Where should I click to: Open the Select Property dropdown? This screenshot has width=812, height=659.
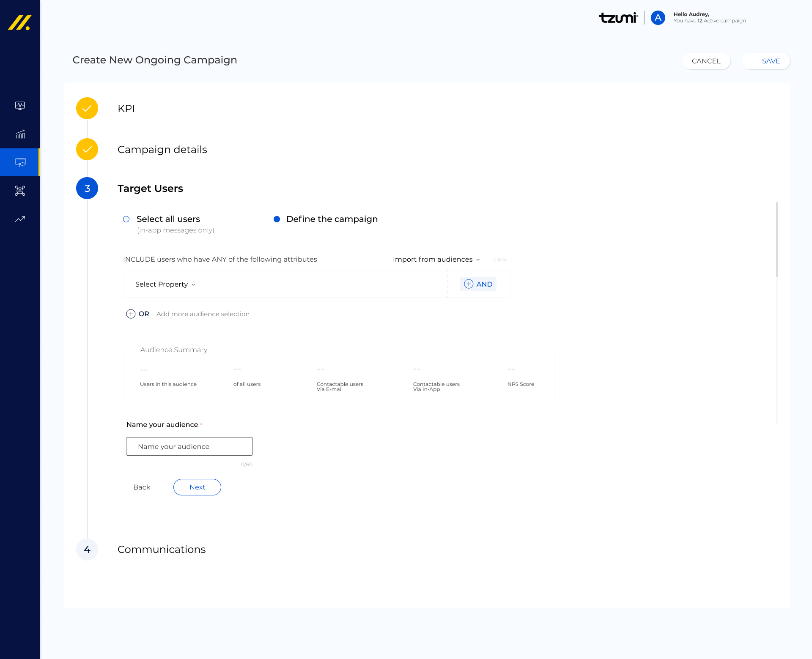165,284
